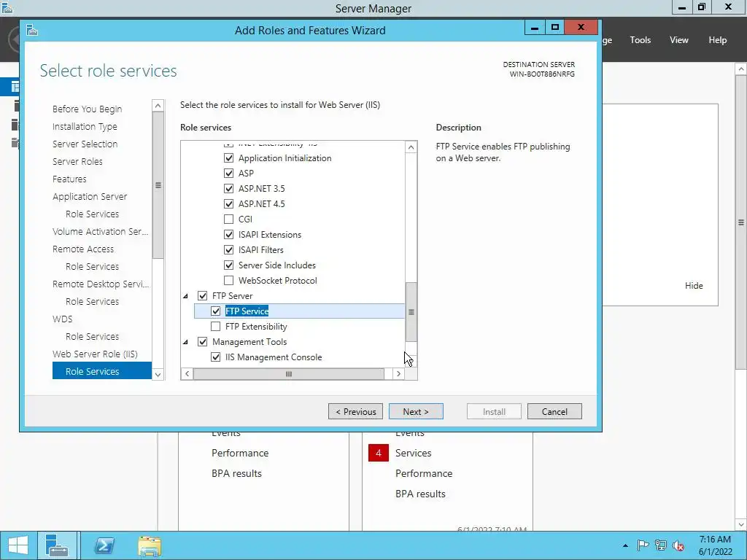Click Hide link in Server Manager
Screen dimensions: 747x560
tap(694, 286)
